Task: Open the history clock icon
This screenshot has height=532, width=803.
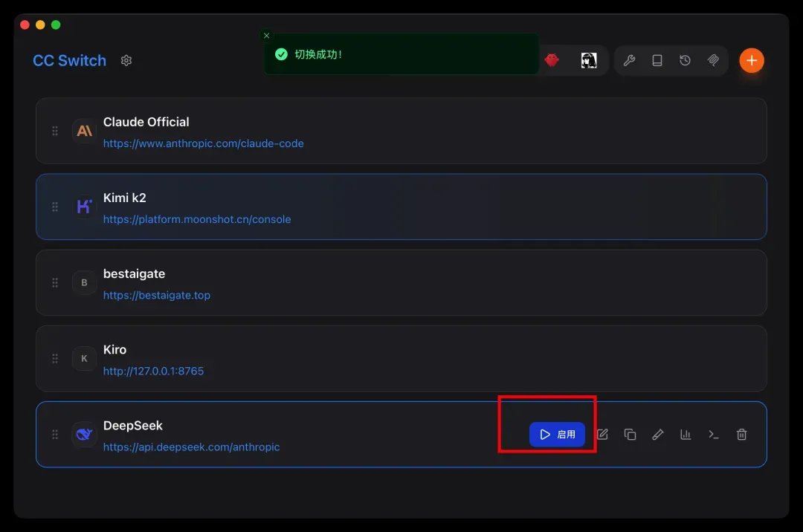Action: (685, 60)
